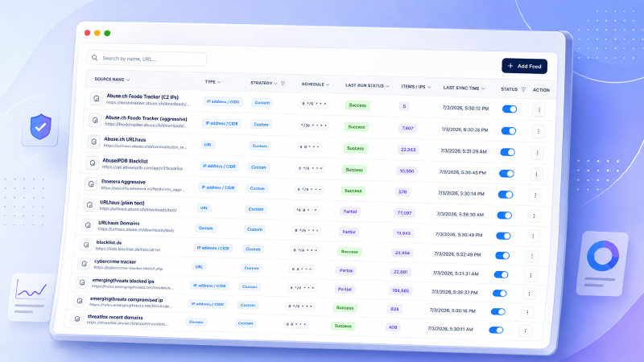Click source icon of cybercrime tracker row

[84, 264]
